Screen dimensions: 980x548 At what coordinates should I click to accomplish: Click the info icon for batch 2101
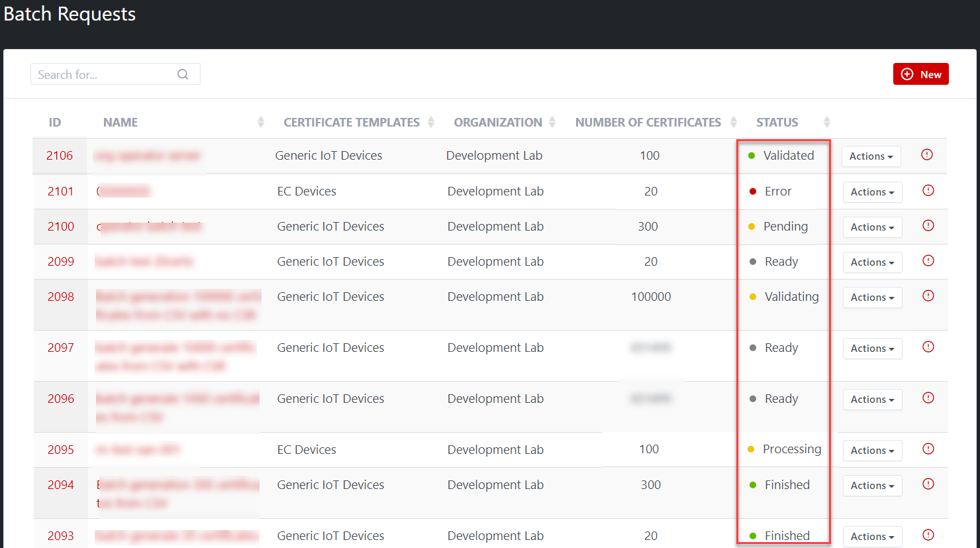(928, 190)
